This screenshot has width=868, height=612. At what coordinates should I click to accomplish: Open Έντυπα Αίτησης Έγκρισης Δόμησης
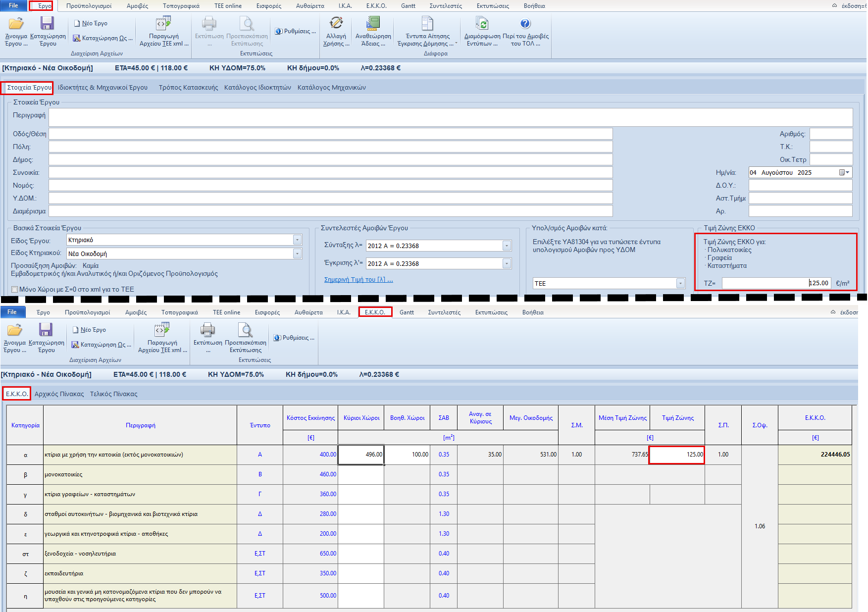coord(427,24)
